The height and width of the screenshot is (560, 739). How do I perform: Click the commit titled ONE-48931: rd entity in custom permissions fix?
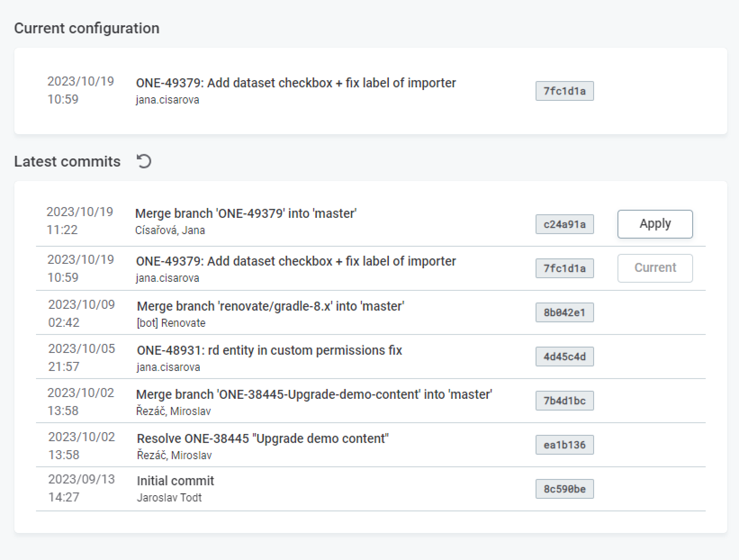point(269,350)
